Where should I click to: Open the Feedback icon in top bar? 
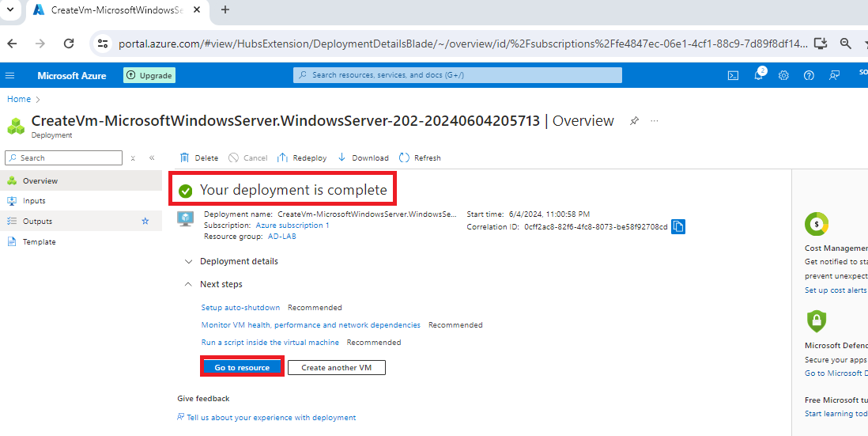(834, 76)
